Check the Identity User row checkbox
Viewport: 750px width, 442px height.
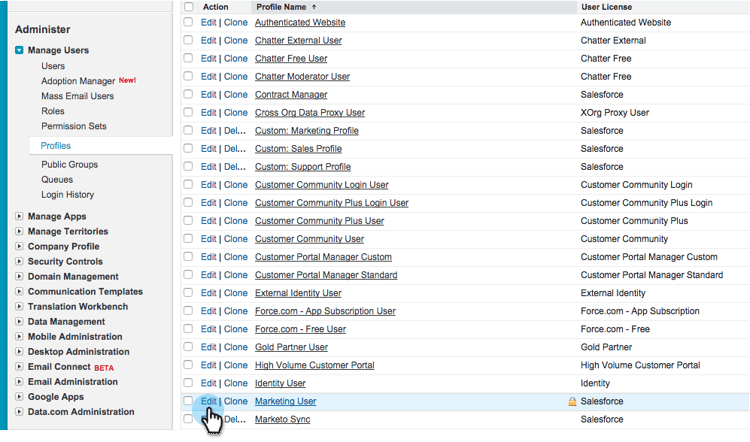pos(188,383)
